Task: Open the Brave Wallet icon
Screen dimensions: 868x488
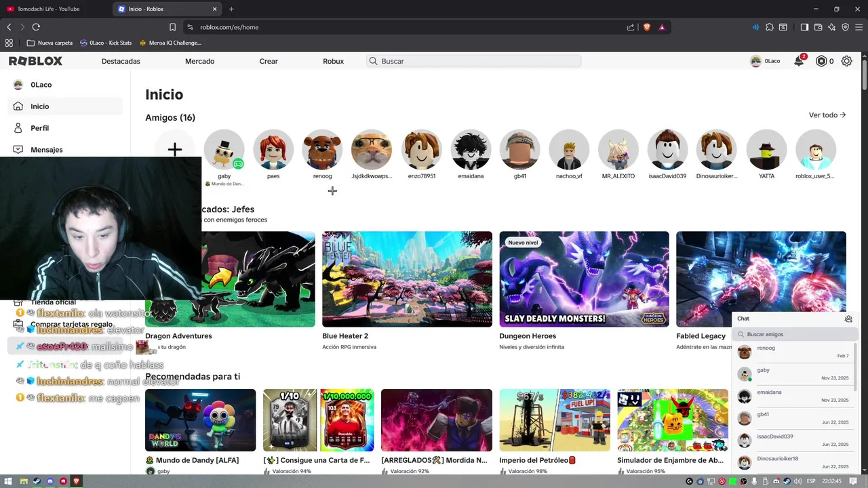Action: tap(818, 27)
